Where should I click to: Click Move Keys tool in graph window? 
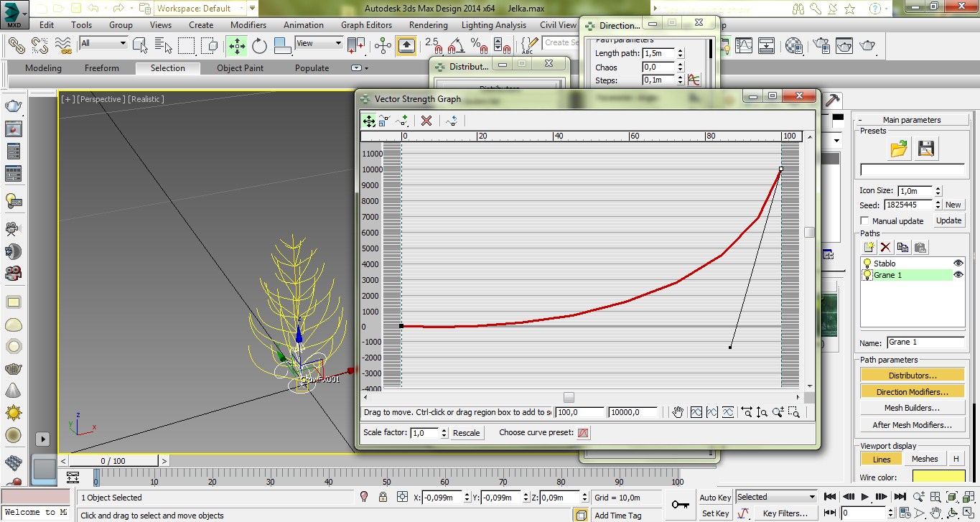[368, 121]
